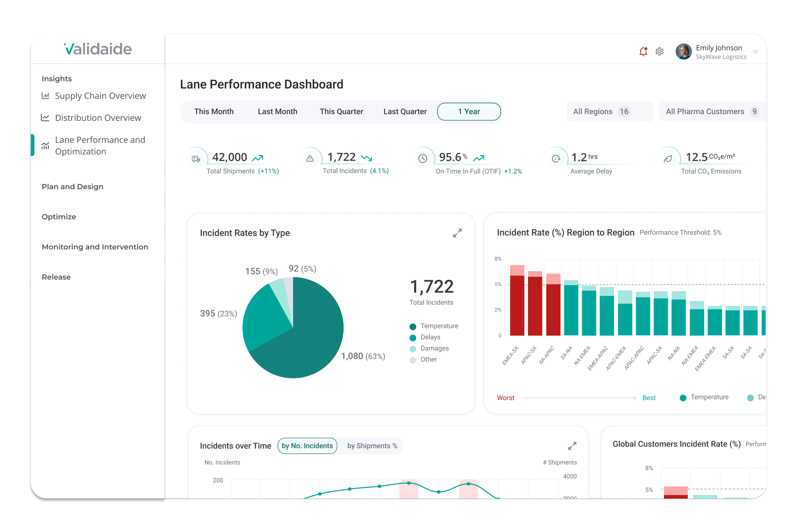Open the settings gear icon
Image resolution: width=798 pixels, height=532 pixels.
coord(659,51)
